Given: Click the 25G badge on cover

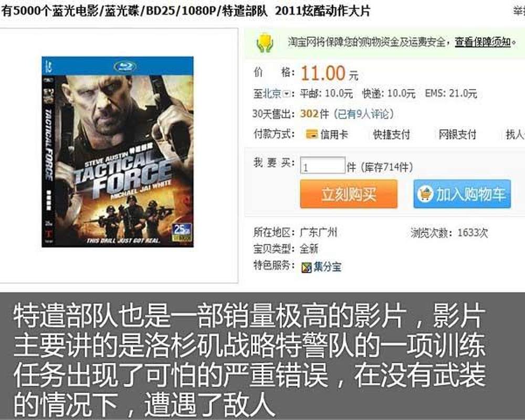Looking at the screenshot, I should [x=182, y=232].
